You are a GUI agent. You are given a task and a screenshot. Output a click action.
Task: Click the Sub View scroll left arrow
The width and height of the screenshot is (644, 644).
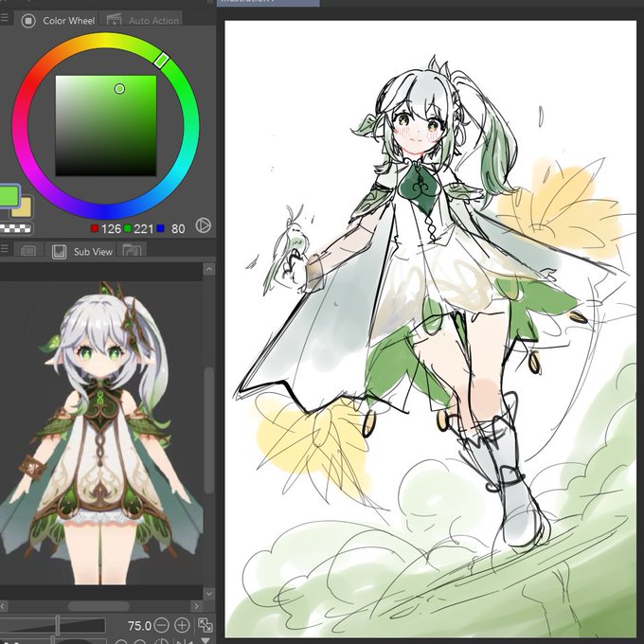coord(4,606)
